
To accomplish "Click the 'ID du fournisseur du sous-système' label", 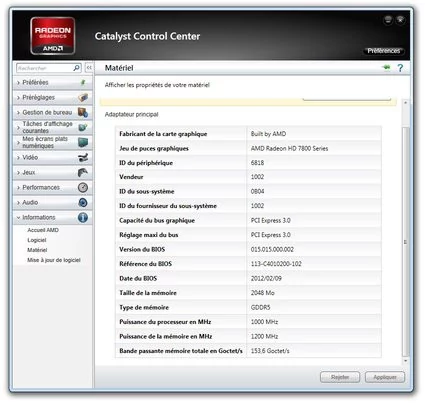I will [x=168, y=206].
